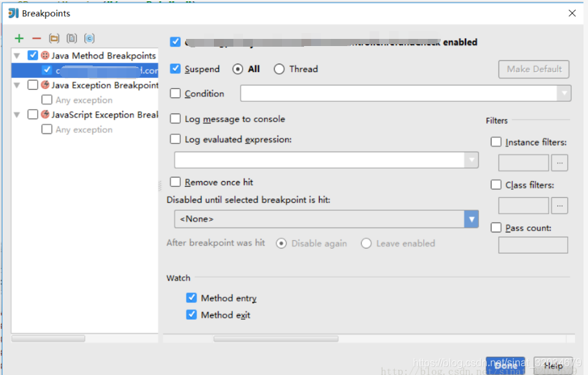Toggle the breakpoint enabled checkbox
This screenshot has width=588, height=375.
pos(175,42)
